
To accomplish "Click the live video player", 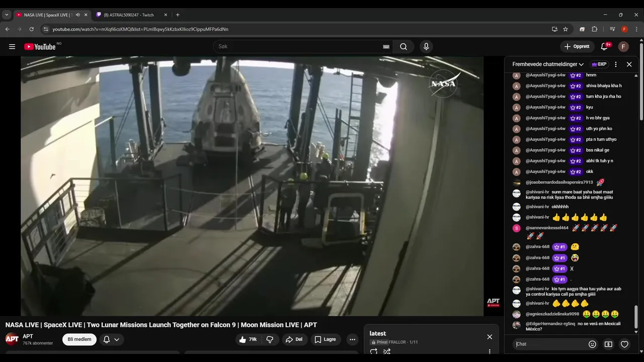I will (x=252, y=186).
